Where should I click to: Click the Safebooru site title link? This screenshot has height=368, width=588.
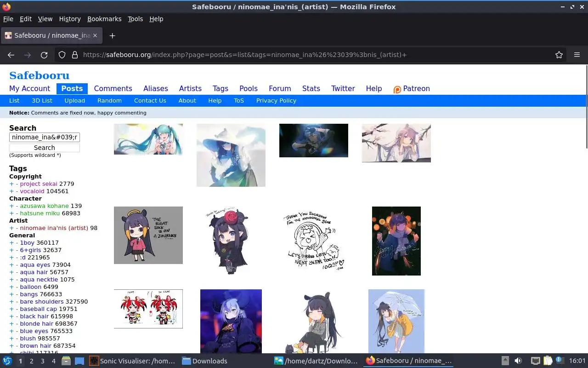tap(40, 75)
